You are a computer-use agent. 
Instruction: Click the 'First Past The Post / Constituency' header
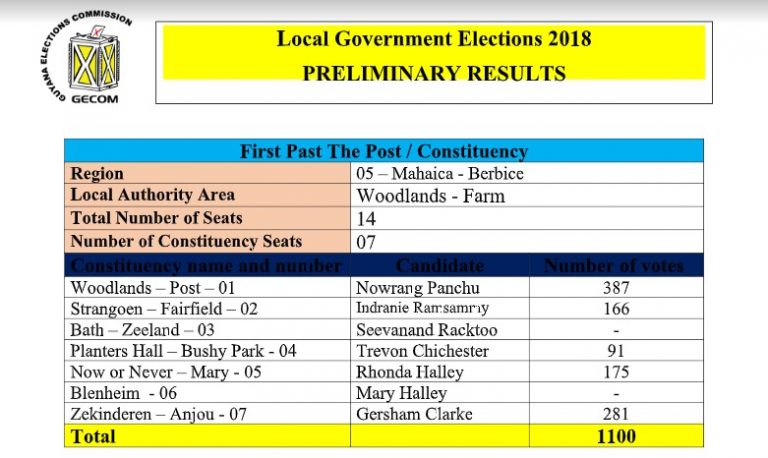click(x=384, y=151)
